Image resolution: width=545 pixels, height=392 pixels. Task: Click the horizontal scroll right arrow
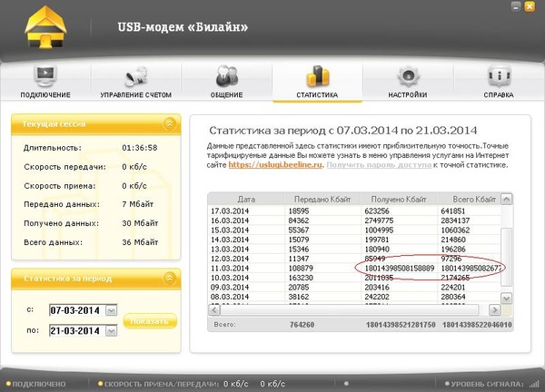494,309
